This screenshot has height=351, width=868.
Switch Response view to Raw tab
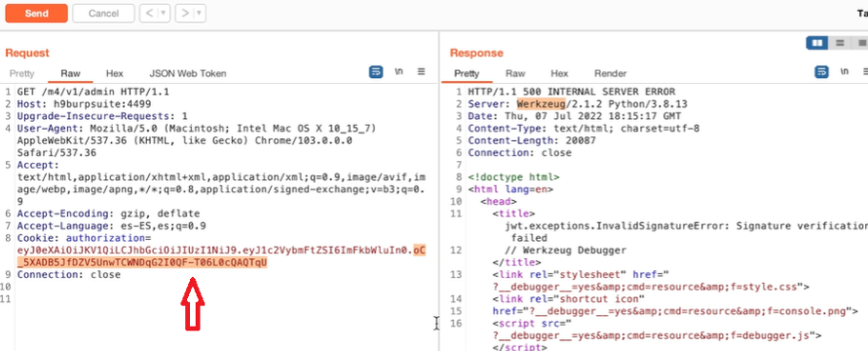click(x=514, y=73)
